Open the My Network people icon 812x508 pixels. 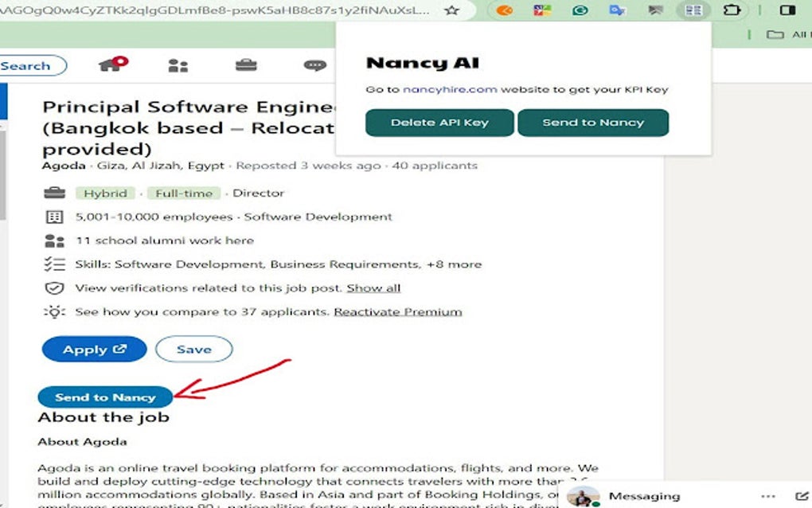[178, 65]
